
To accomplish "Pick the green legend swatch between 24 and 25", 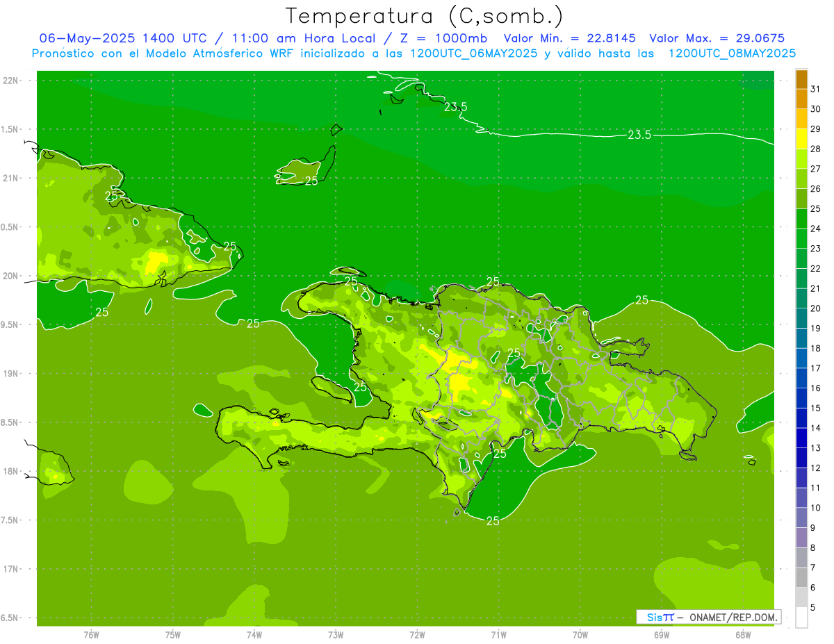I will pos(801,219).
